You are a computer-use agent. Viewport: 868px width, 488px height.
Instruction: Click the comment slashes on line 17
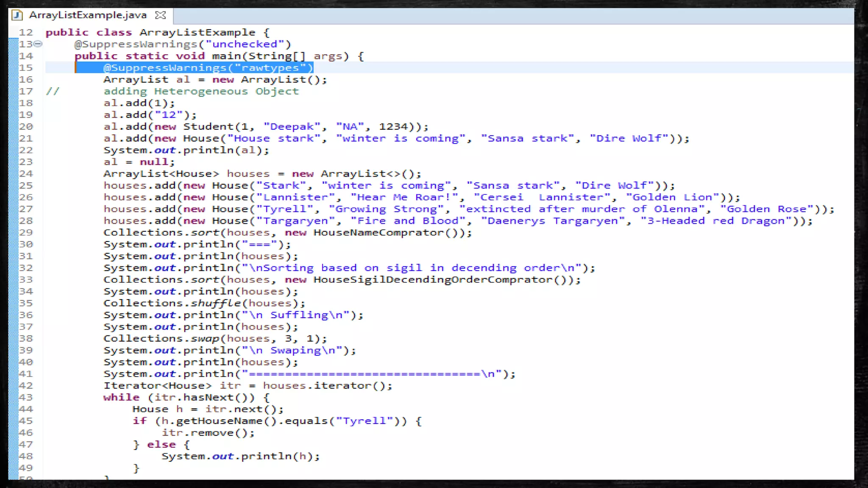click(x=53, y=91)
